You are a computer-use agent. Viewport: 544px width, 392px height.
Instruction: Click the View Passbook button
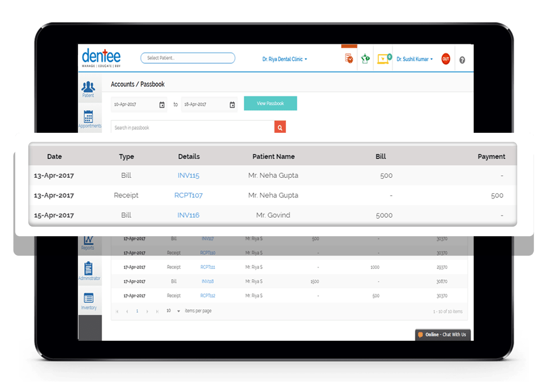click(270, 103)
